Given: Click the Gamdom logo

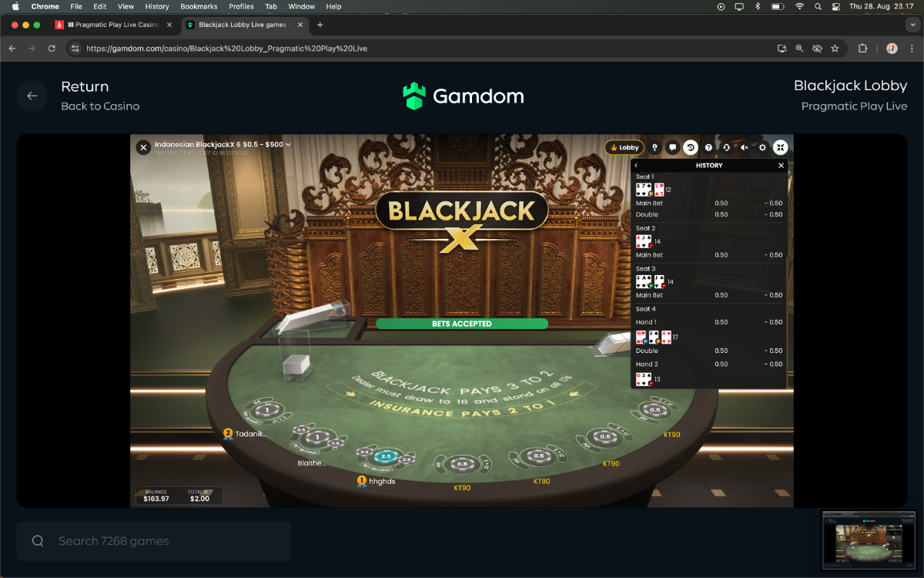Looking at the screenshot, I should [x=464, y=96].
